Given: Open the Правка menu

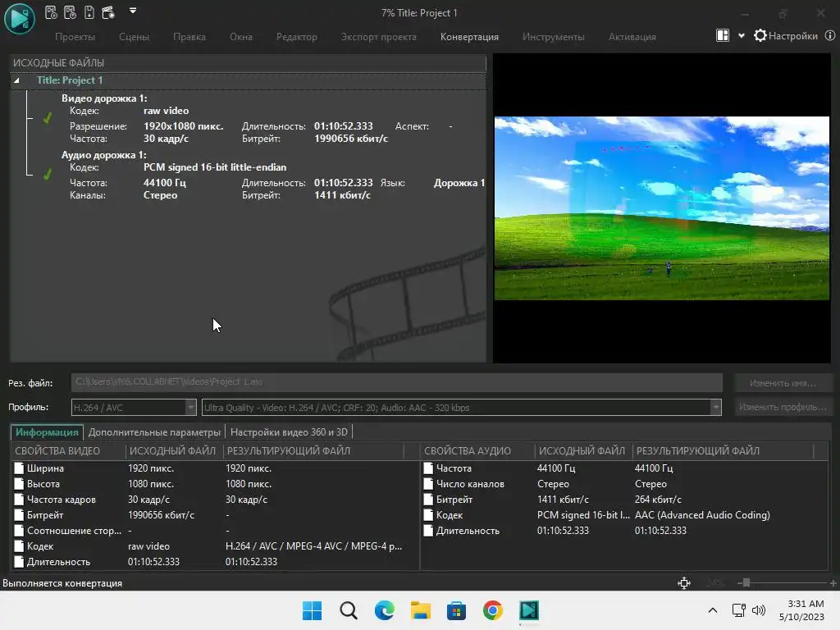Looking at the screenshot, I should click(x=189, y=37).
